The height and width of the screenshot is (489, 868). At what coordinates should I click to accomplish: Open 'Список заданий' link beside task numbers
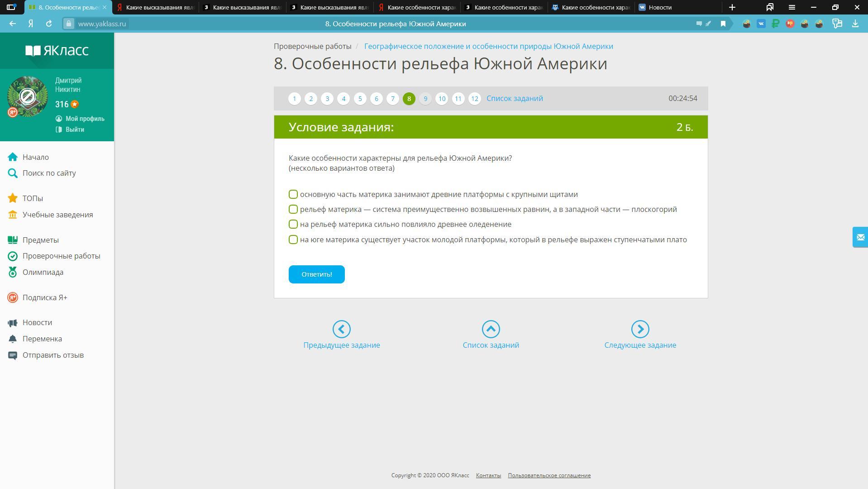pos(515,98)
